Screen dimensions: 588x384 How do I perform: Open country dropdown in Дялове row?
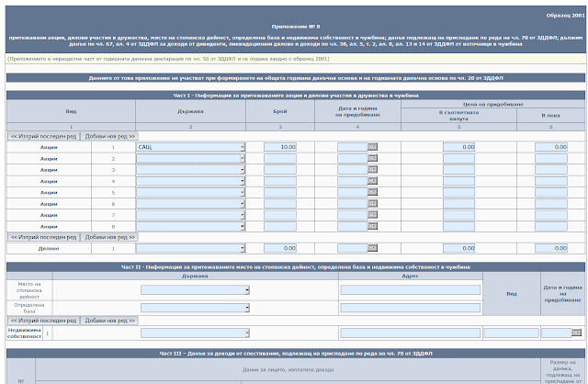(190, 248)
